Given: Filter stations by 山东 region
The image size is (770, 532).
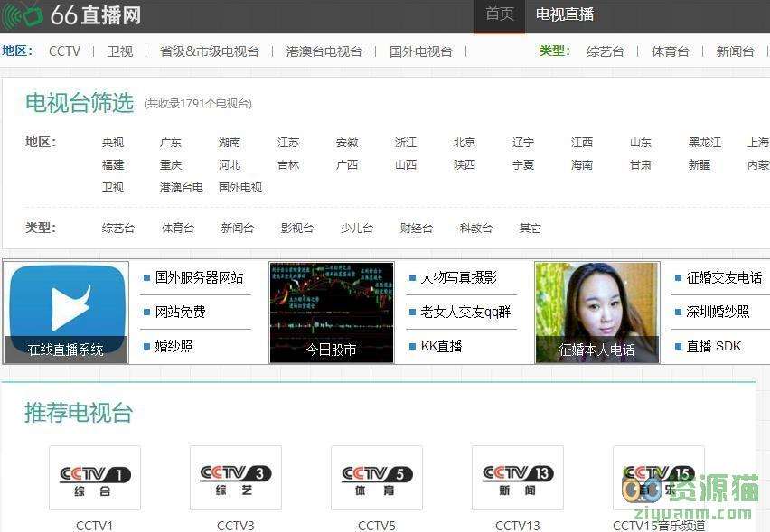Looking at the screenshot, I should point(641,143).
